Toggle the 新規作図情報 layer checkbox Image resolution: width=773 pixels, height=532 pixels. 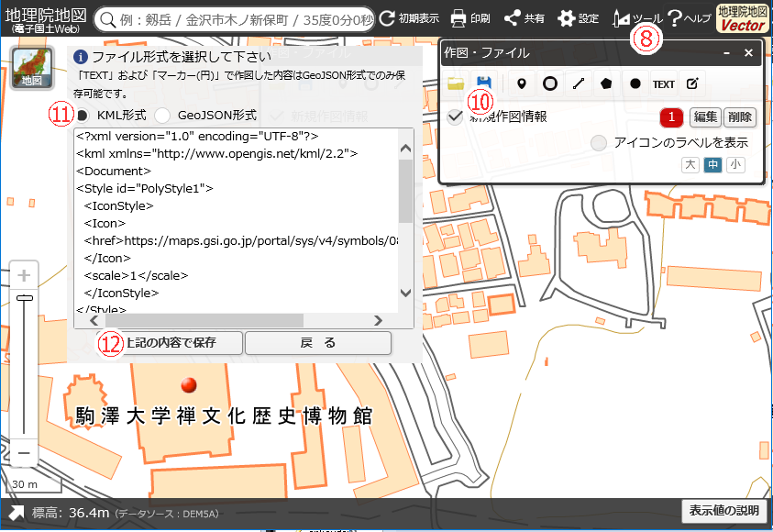(455, 116)
